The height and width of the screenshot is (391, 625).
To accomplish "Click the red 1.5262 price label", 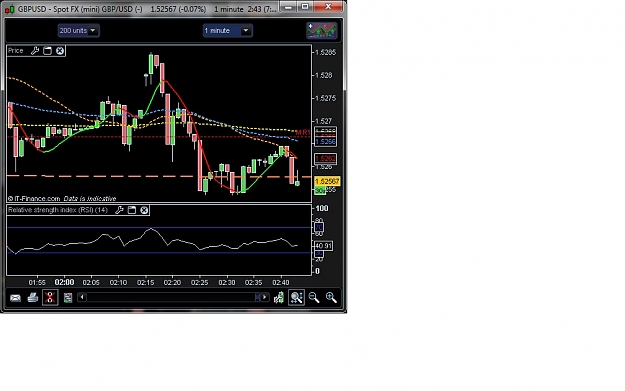I will click(325, 159).
